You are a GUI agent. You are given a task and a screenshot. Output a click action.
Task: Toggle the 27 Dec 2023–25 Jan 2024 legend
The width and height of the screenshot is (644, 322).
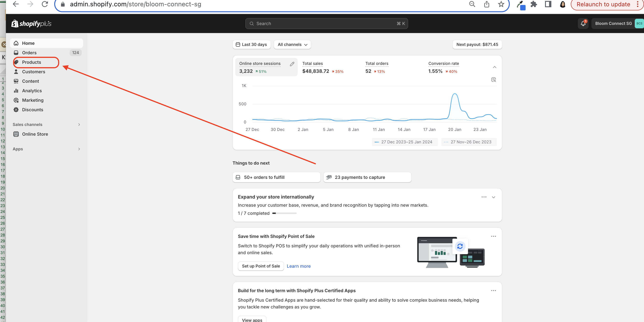[x=405, y=142]
